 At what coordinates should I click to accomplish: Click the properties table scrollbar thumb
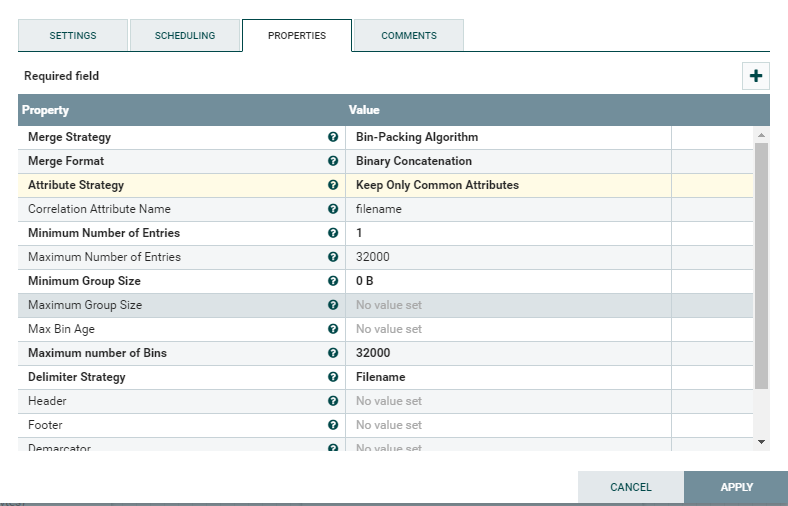pos(761,266)
